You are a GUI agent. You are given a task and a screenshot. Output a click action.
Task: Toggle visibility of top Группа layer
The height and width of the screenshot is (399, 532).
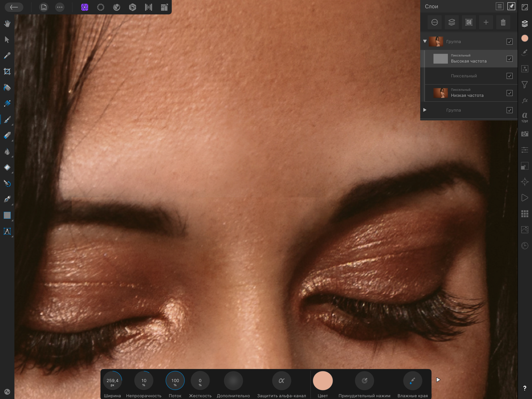[x=509, y=42]
